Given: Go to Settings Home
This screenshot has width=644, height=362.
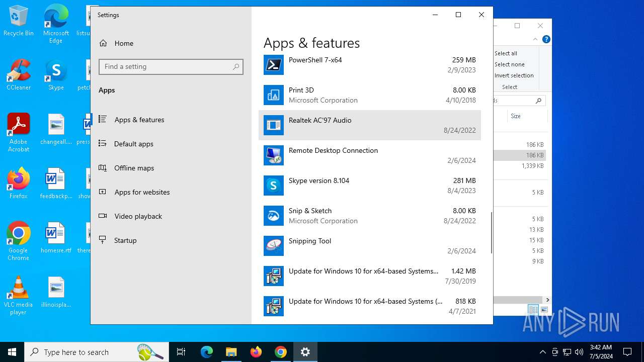Looking at the screenshot, I should click(x=171, y=43).
